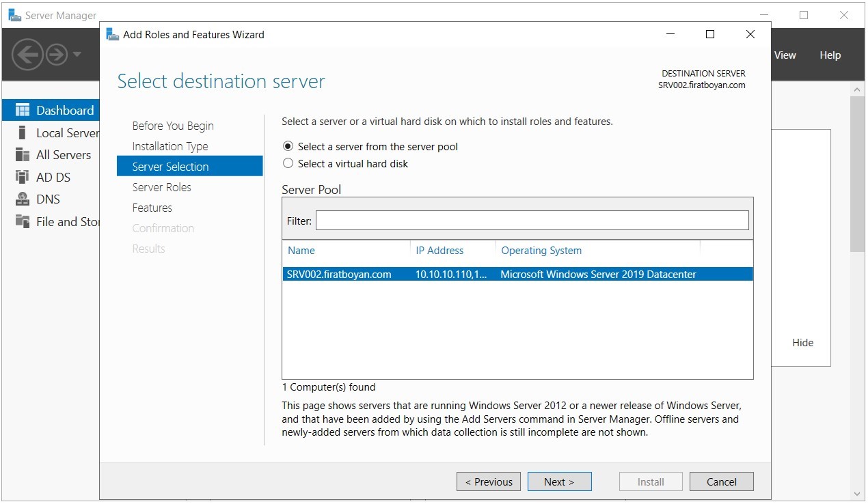This screenshot has width=868, height=504.
Task: Click the Next button
Action: (x=559, y=481)
